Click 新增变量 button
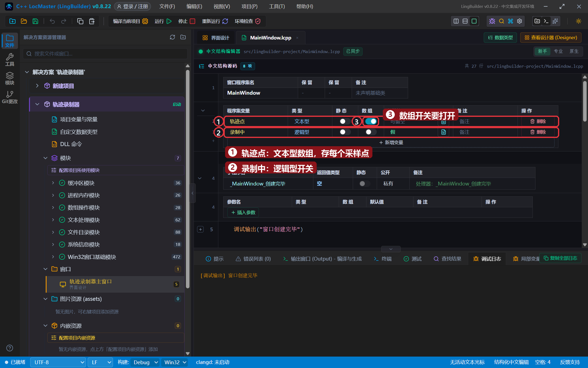Image resolution: width=588 pixels, height=368 pixels. (x=391, y=143)
